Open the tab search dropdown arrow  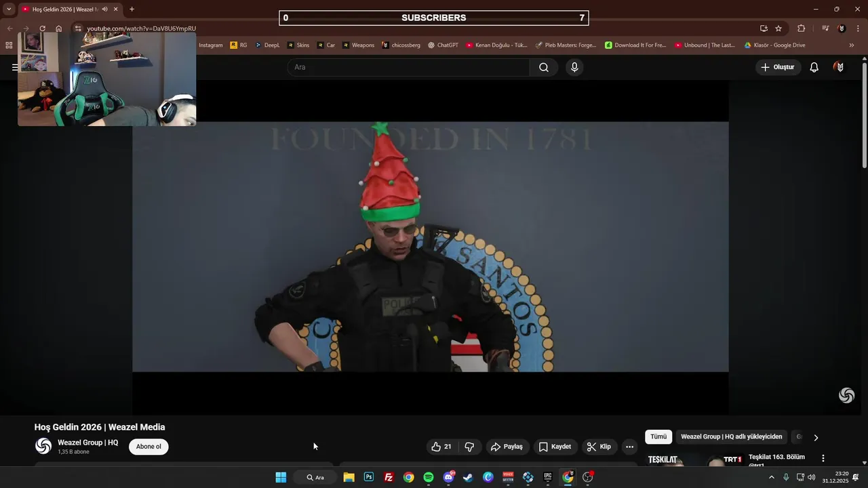tap(9, 9)
